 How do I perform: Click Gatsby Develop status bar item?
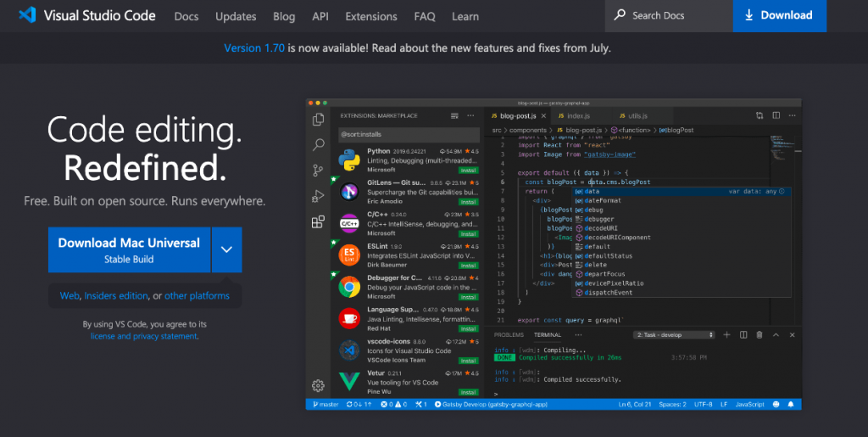point(492,404)
